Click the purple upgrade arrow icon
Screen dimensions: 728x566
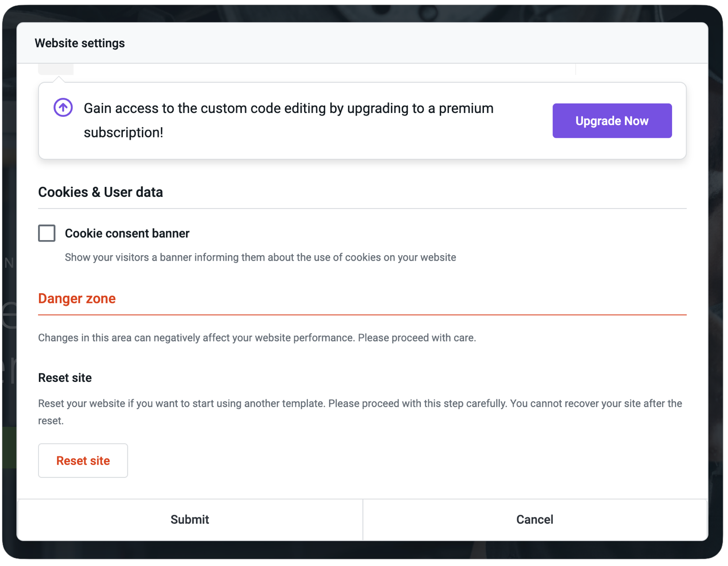63,108
